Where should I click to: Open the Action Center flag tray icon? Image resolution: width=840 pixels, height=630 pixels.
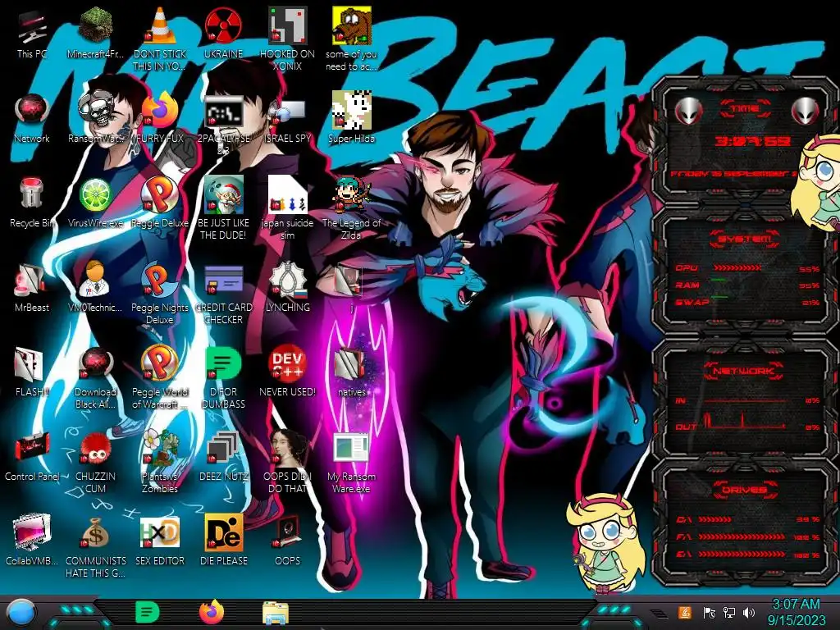[x=709, y=613]
